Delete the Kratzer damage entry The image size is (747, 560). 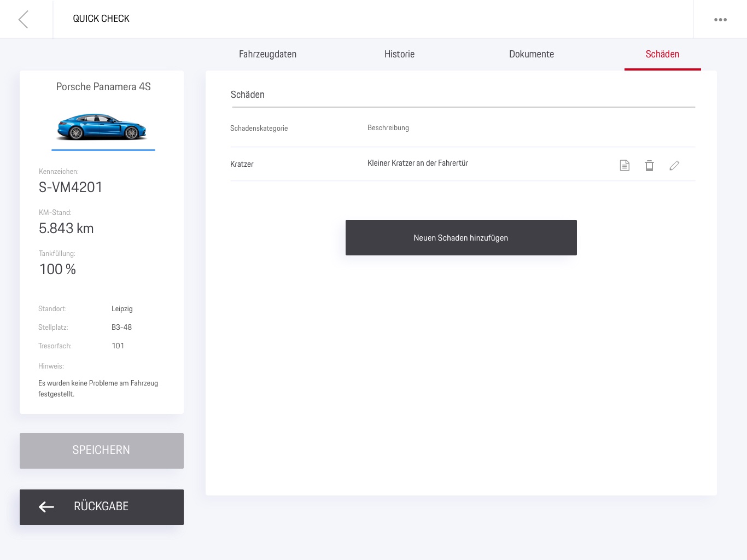(x=649, y=165)
